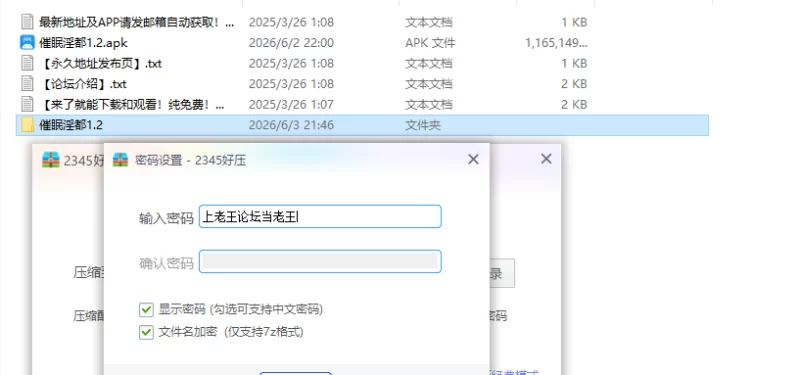Click the disabled 确认密码 field
Image resolution: width=800 pixels, height=375 pixels.
(320, 261)
